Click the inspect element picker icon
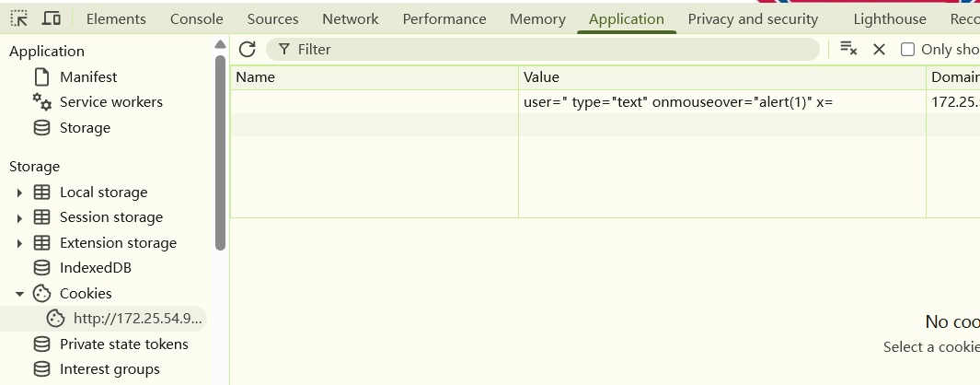Viewport: 980px width, 385px height. (18, 18)
